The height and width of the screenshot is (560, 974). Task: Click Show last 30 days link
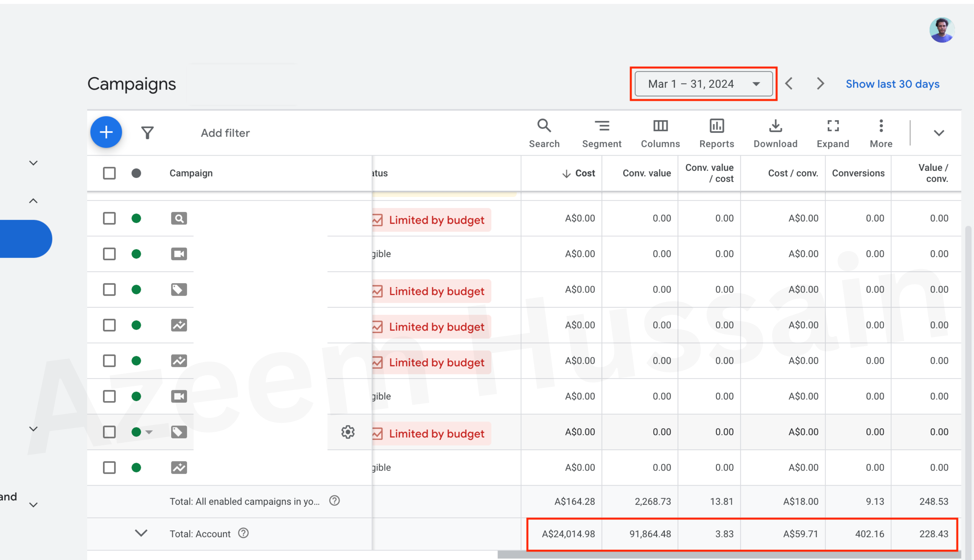(x=892, y=84)
